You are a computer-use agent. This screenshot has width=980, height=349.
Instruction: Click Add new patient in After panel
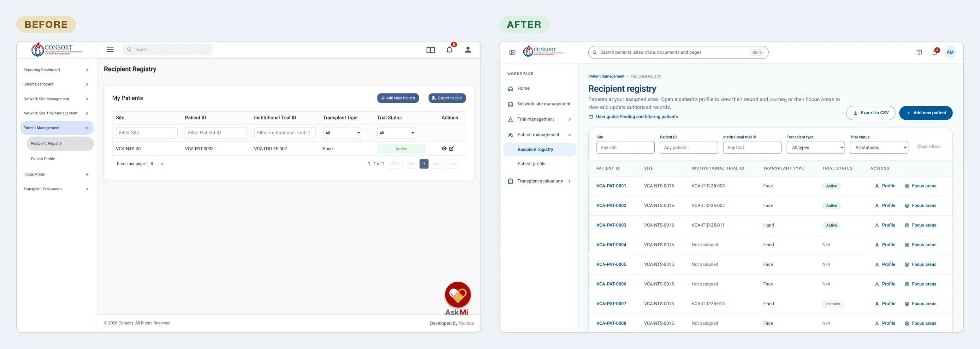click(926, 113)
